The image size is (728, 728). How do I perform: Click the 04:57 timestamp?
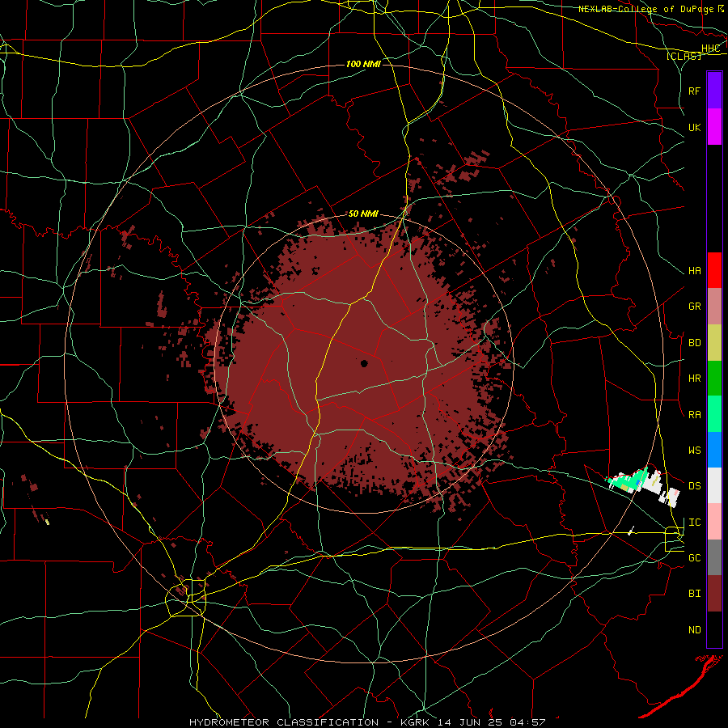click(x=527, y=722)
